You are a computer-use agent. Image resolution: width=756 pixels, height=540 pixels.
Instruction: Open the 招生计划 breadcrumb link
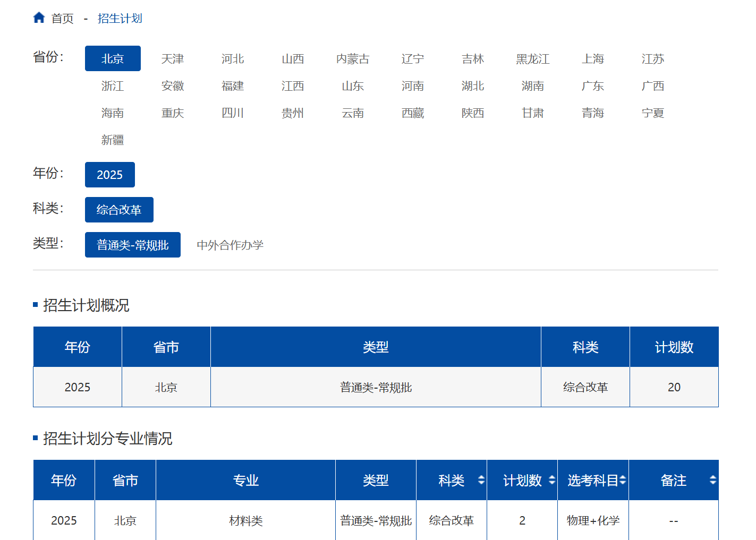(120, 19)
